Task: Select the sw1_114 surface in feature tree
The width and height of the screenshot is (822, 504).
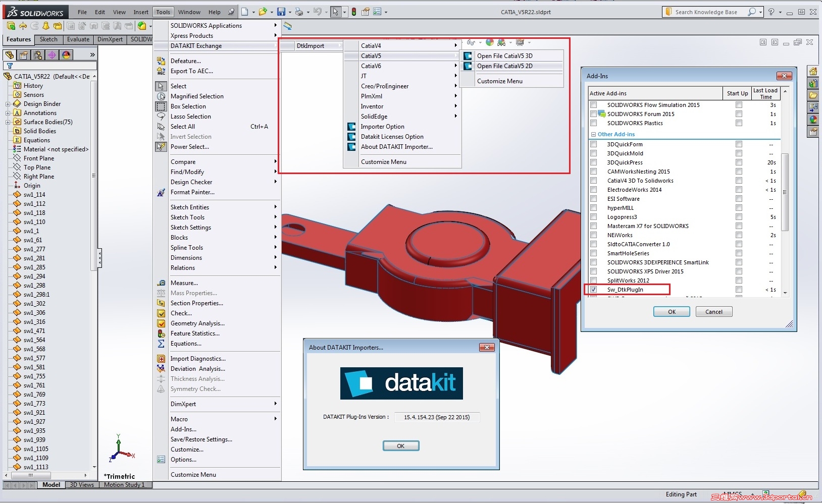Action: pyautogui.click(x=34, y=195)
